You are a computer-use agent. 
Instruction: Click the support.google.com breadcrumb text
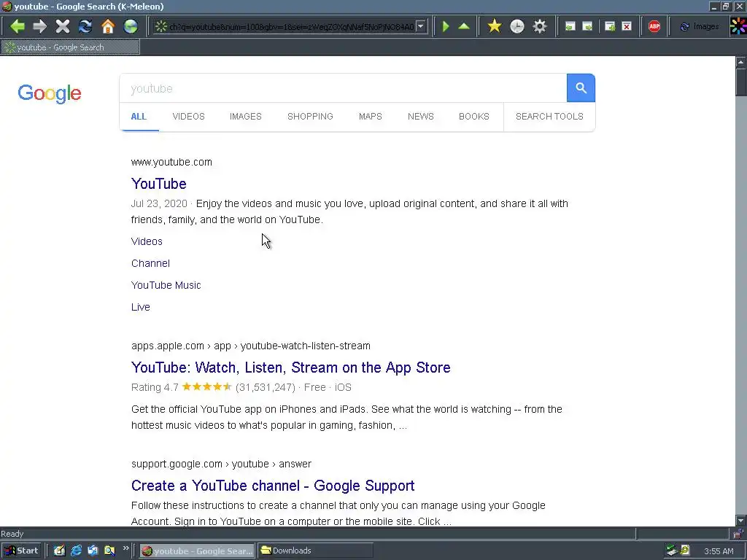click(x=221, y=464)
